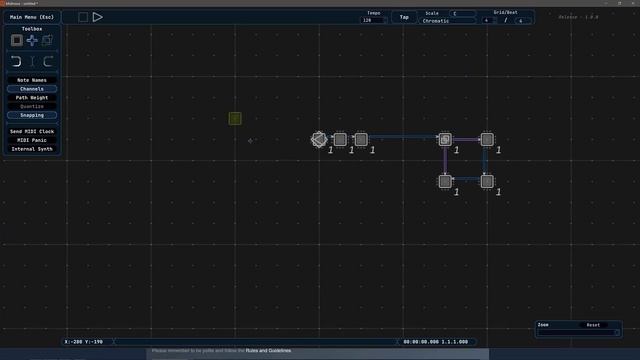
Task: Toggle Quantize option
Action: coord(32,107)
